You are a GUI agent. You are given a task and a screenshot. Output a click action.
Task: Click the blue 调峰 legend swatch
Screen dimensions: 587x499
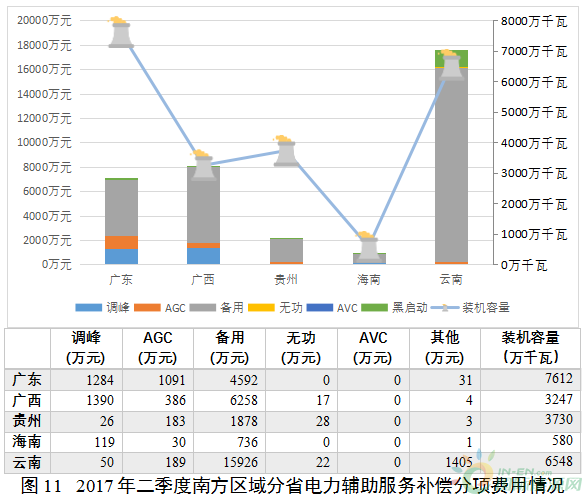click(89, 308)
